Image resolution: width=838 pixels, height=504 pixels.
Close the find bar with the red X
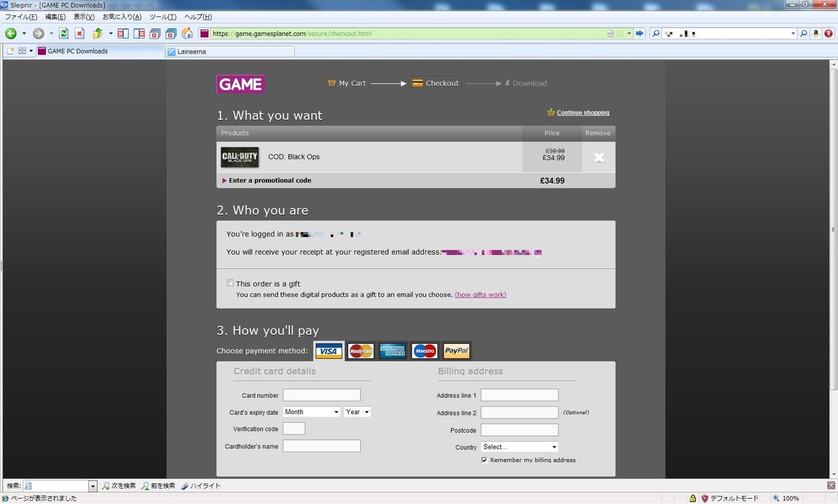831,486
